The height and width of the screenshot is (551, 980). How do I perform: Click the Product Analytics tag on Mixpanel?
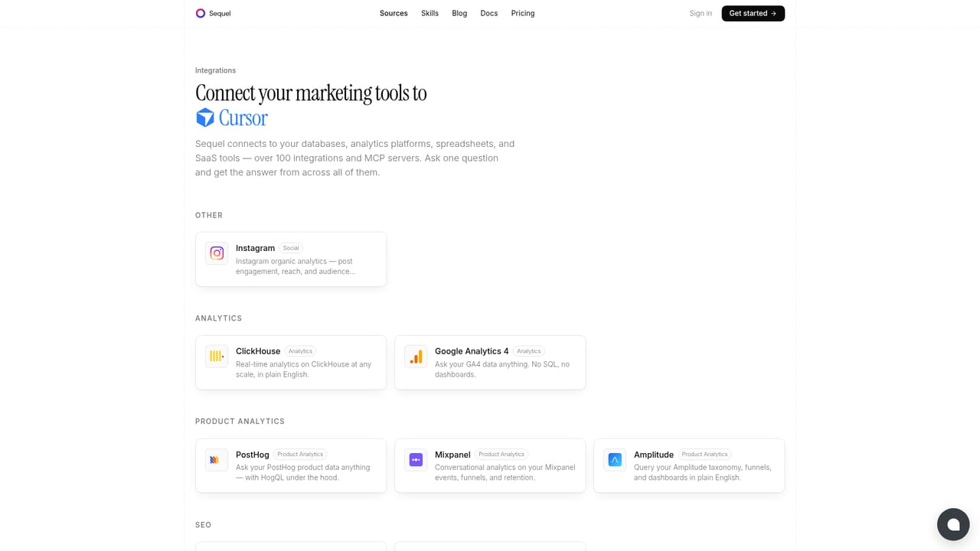click(501, 455)
